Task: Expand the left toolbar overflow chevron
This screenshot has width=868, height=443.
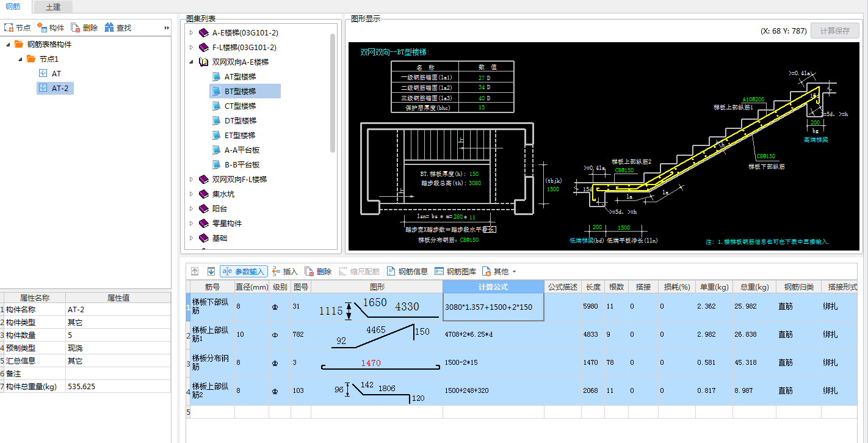Action: 167,28
